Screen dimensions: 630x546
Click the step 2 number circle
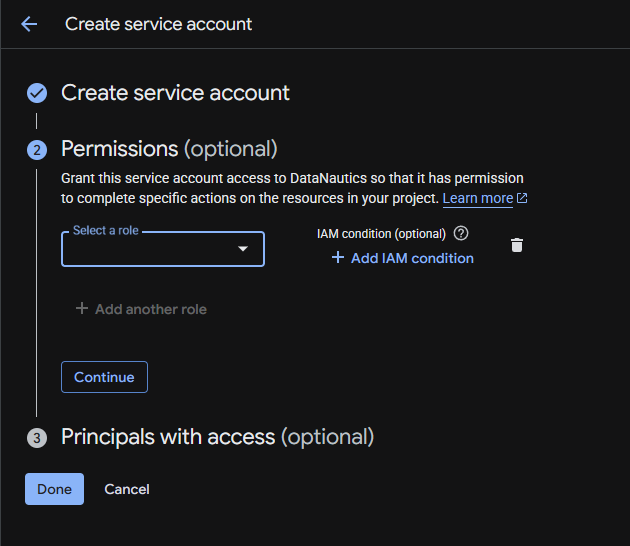coord(37,150)
